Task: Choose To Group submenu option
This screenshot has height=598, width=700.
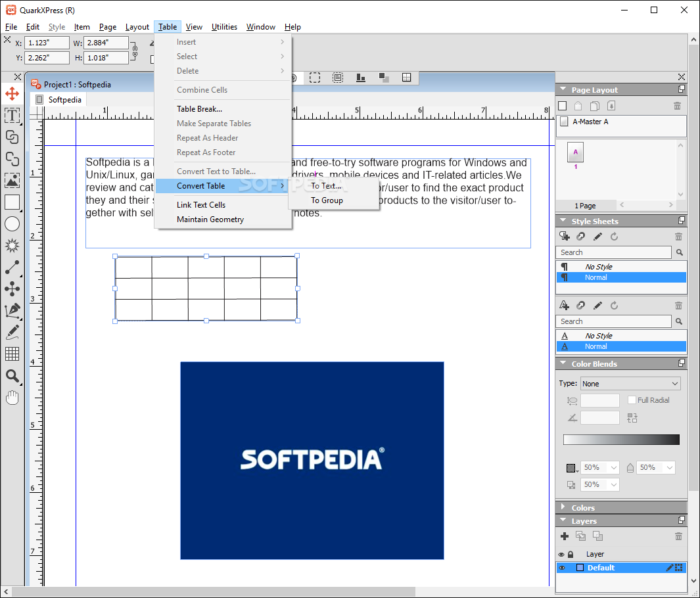Action: pos(334,200)
